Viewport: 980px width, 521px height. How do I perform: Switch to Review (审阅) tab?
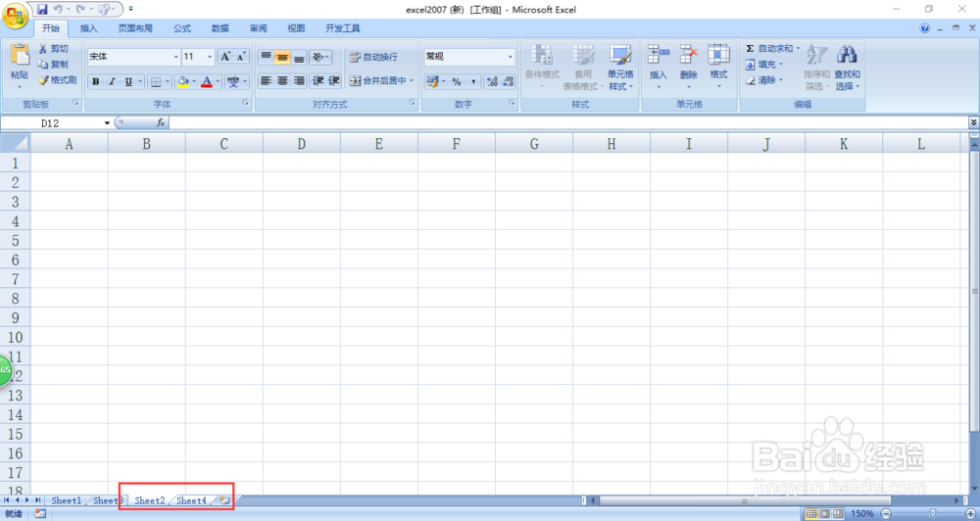coord(258,28)
